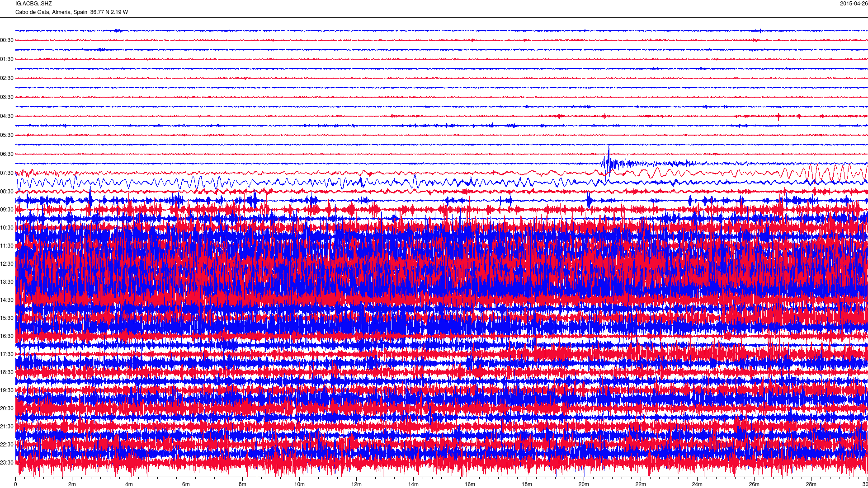Click the 2015-04-26 date label

tap(854, 4)
